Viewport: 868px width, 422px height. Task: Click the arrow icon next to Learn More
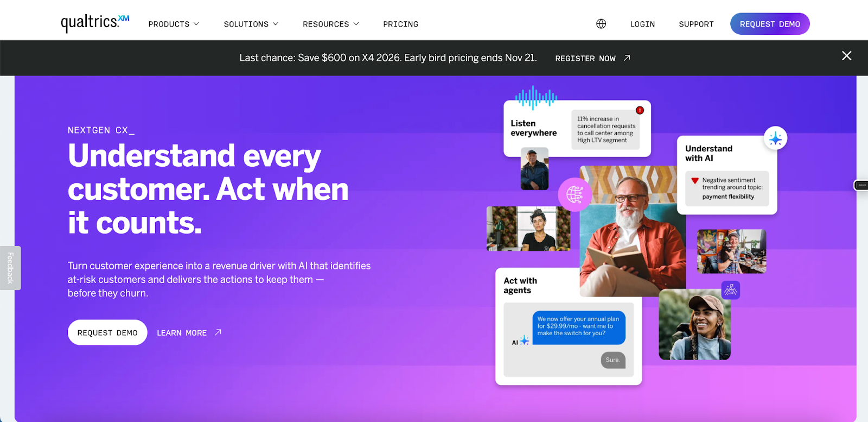(218, 332)
